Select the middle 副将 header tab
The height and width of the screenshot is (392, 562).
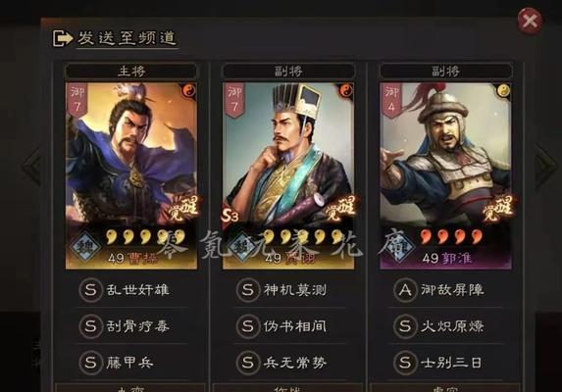click(288, 71)
